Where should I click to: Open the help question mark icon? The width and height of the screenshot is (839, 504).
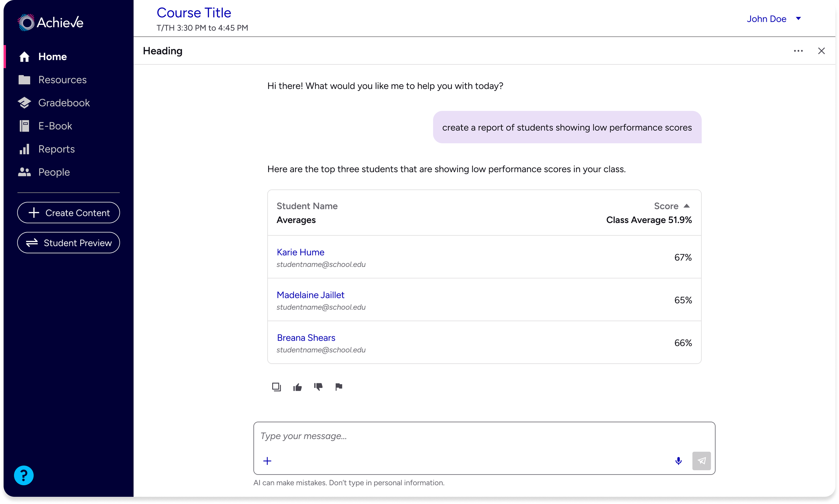pyautogui.click(x=24, y=475)
